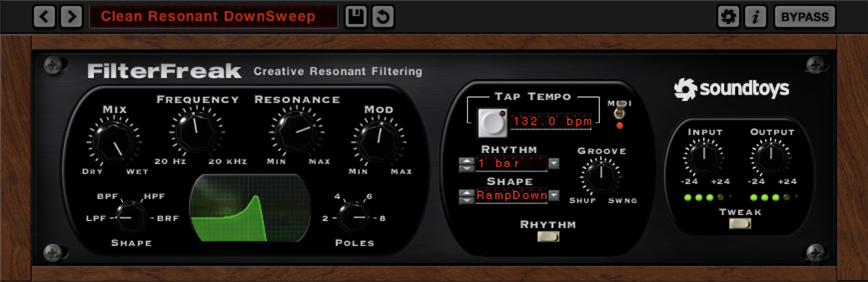This screenshot has width=868, height=282.
Task: Click the Mix dry/wet knob
Action: pos(113,142)
